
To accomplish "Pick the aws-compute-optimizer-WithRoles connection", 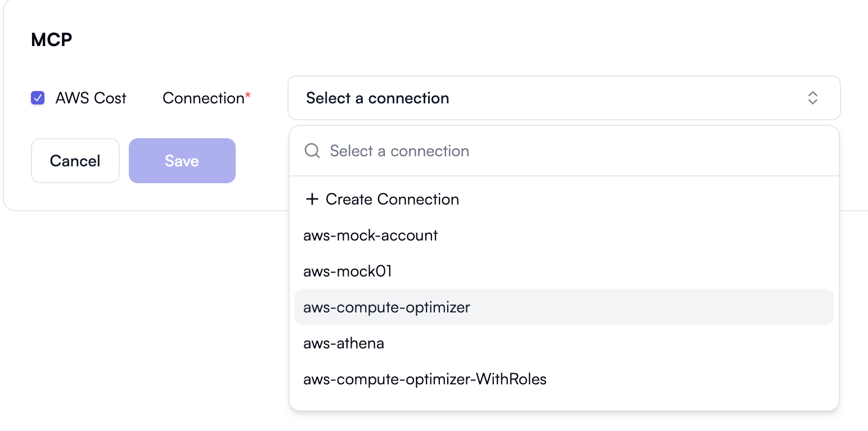I will (424, 379).
